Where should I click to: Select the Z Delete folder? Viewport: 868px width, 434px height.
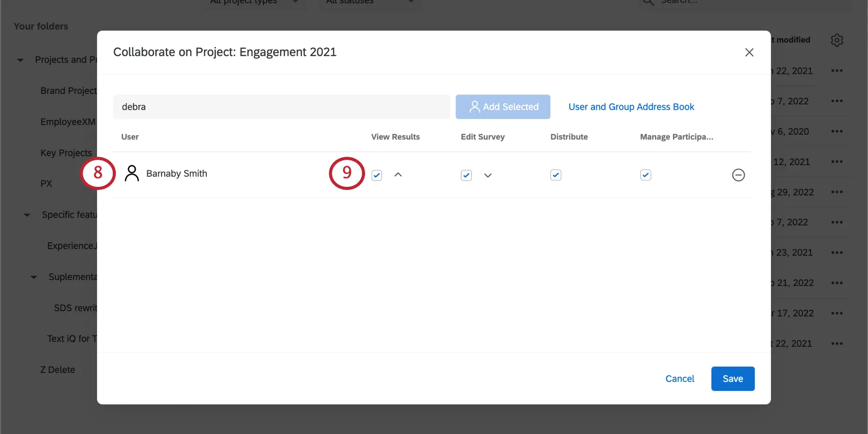click(x=58, y=370)
